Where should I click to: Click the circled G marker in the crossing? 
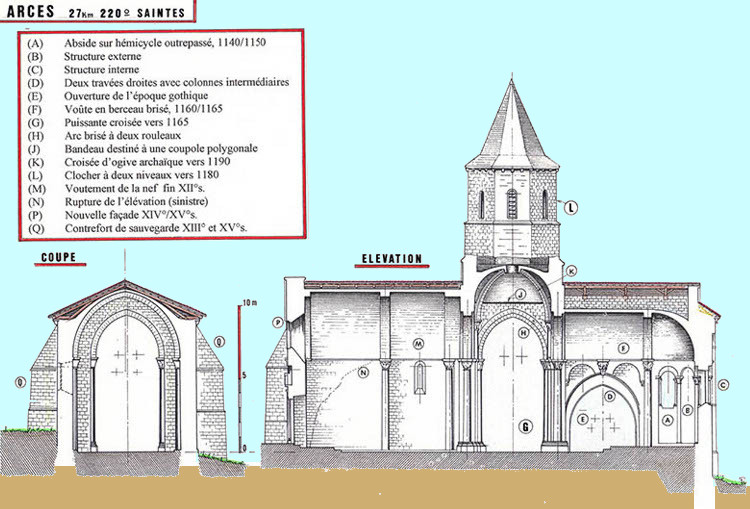pyautogui.click(x=526, y=426)
